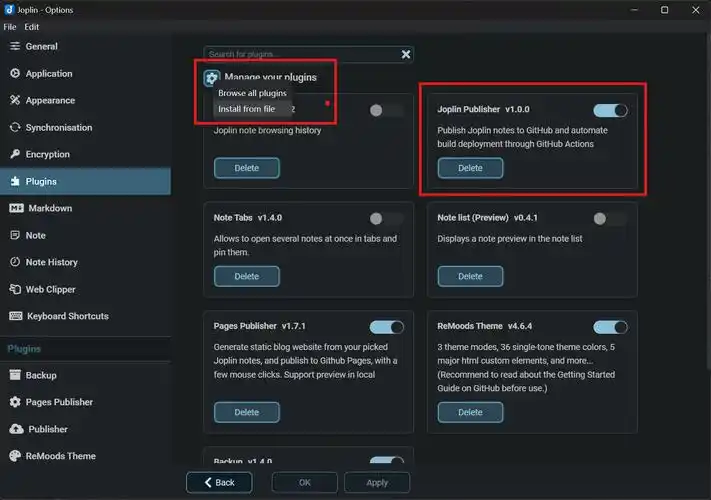711x500 pixels.
Task: Open the File menu
Action: click(x=10, y=27)
